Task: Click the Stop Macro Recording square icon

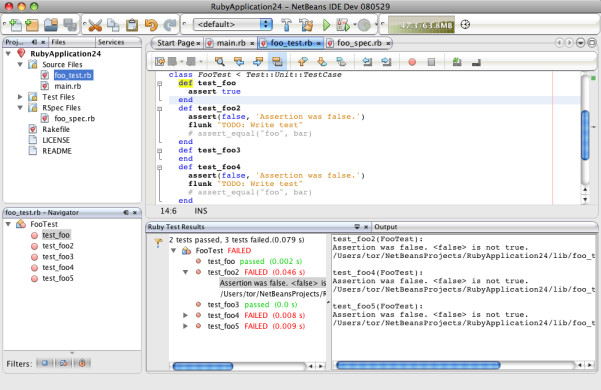Action: click(431, 62)
